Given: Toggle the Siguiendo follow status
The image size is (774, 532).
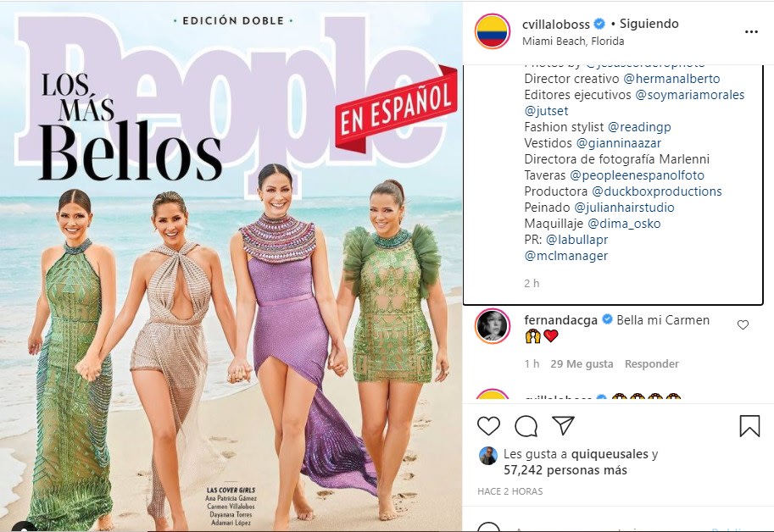Looking at the screenshot, I should click(649, 24).
